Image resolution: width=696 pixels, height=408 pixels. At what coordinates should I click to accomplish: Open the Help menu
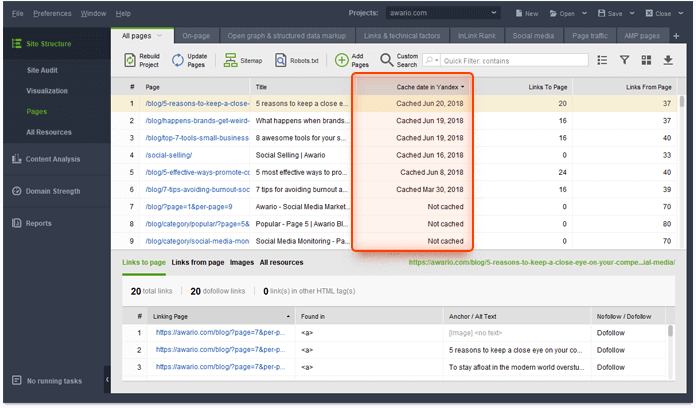pos(123,13)
